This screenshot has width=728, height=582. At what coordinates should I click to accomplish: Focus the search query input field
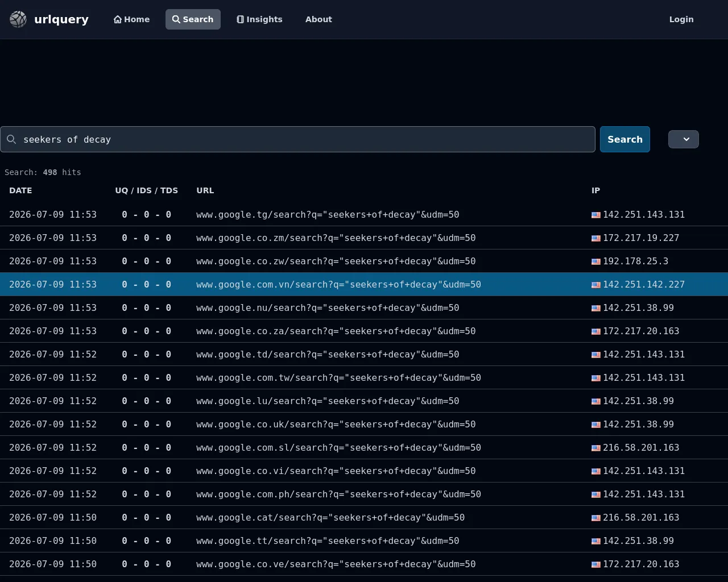coord(297,139)
